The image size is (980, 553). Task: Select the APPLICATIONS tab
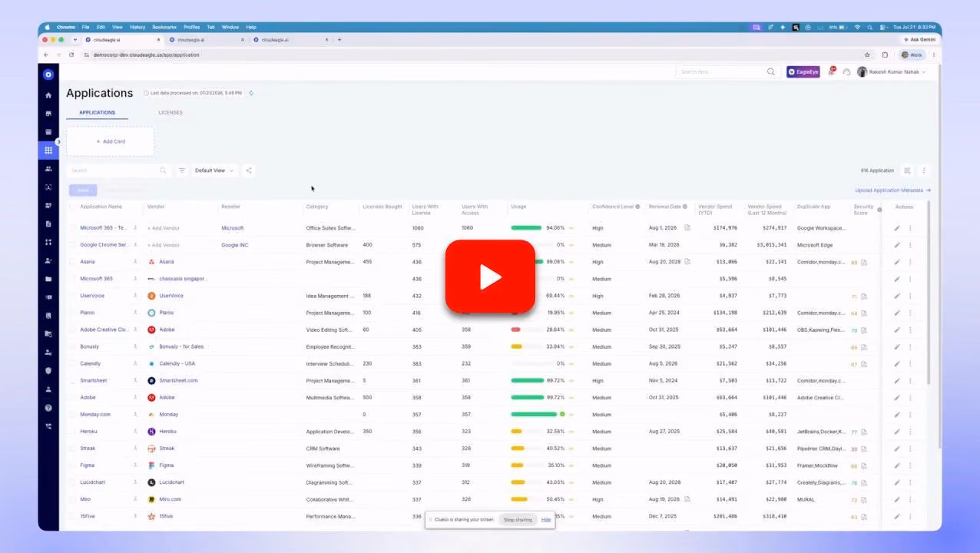98,112
